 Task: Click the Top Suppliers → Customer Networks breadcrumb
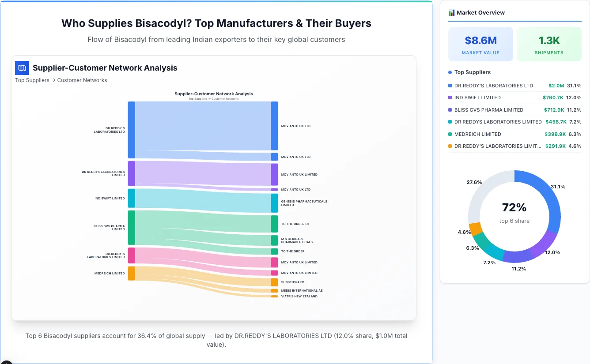click(61, 80)
